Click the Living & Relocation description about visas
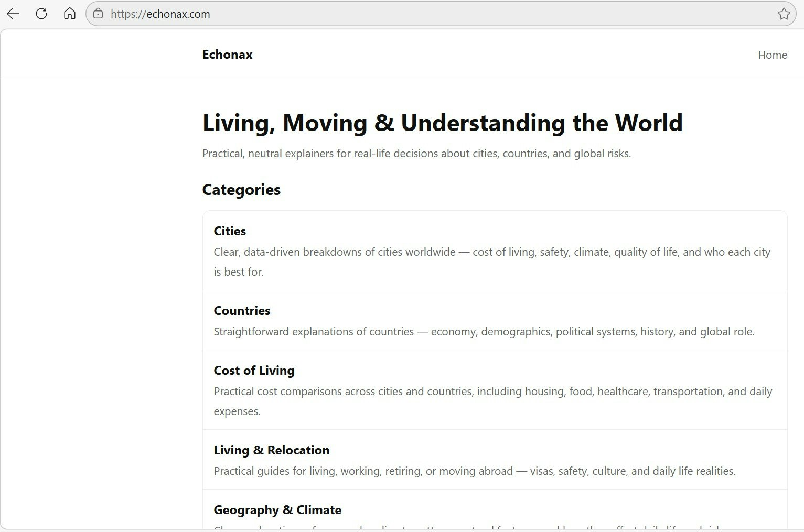This screenshot has height=532, width=804. [x=475, y=471]
